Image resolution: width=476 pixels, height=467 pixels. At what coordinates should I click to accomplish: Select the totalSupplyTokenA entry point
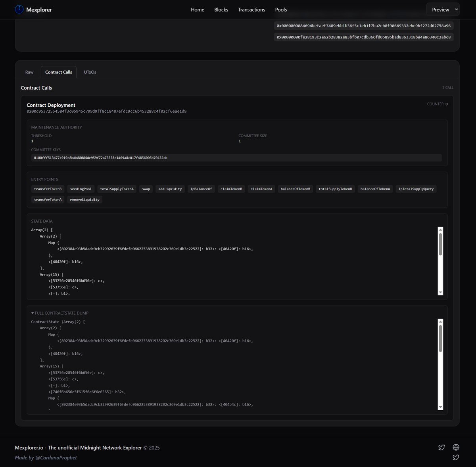(117, 189)
